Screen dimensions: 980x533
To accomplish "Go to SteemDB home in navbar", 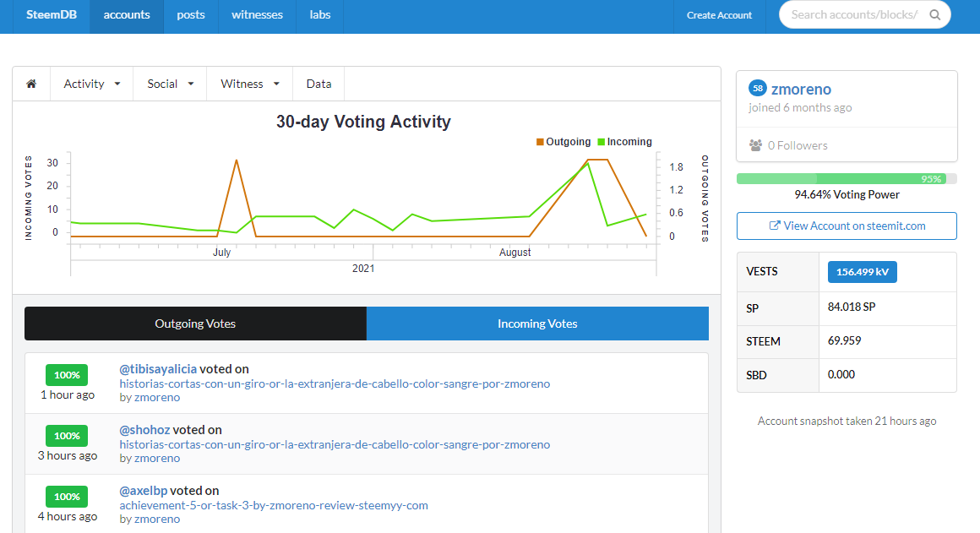I will point(52,15).
